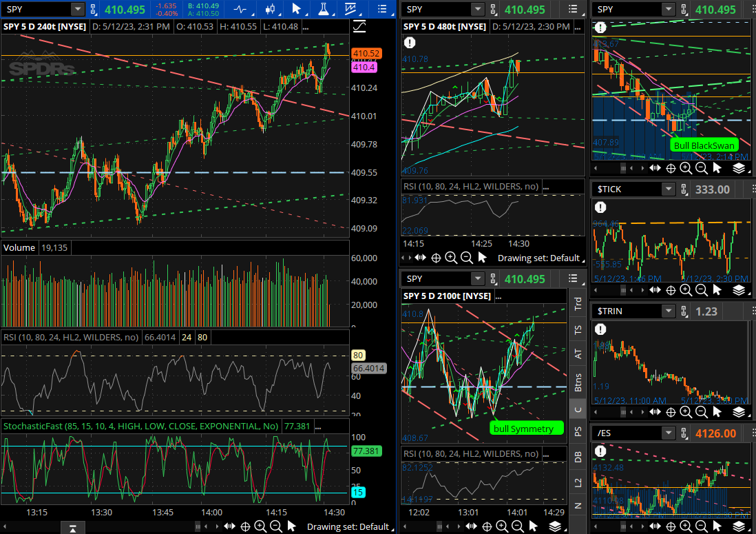Click the candlestick chart style icon
756x534 pixels.
tap(270, 9)
